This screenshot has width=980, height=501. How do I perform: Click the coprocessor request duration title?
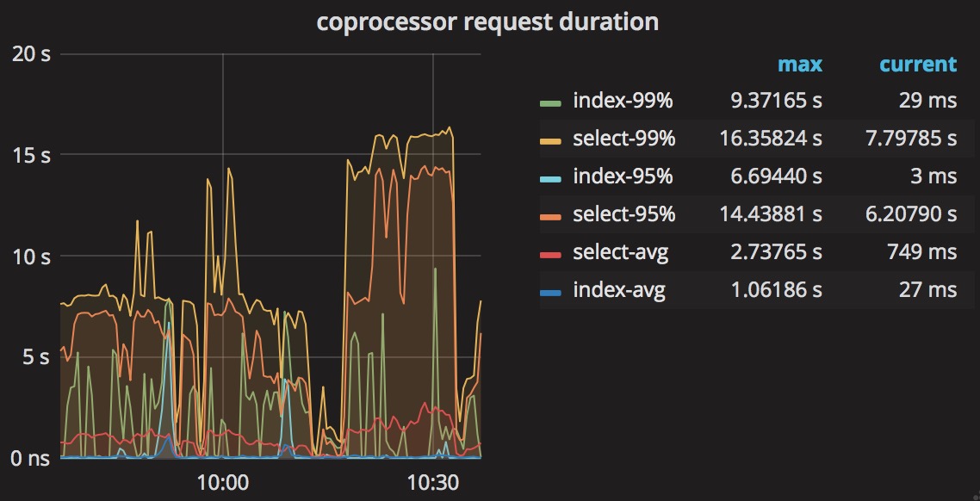click(489, 22)
